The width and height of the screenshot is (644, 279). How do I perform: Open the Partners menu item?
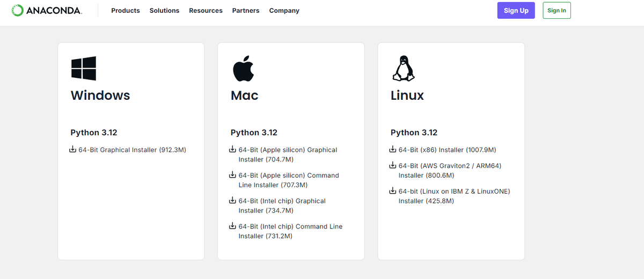point(246,11)
